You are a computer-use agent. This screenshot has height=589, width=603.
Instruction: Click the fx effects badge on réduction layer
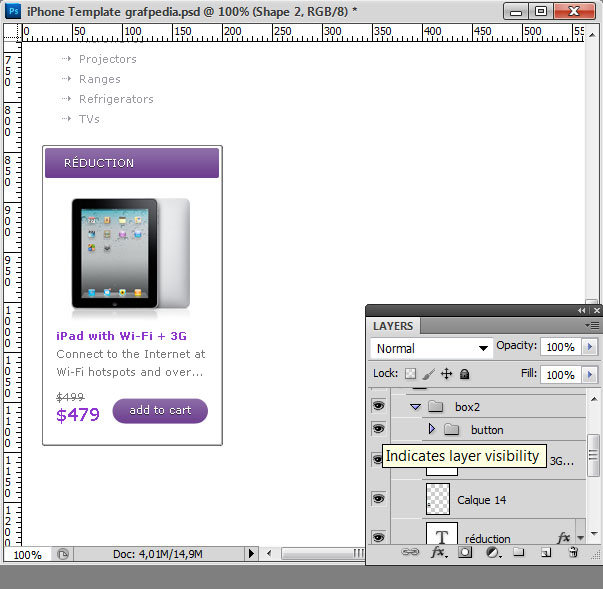[x=563, y=537]
